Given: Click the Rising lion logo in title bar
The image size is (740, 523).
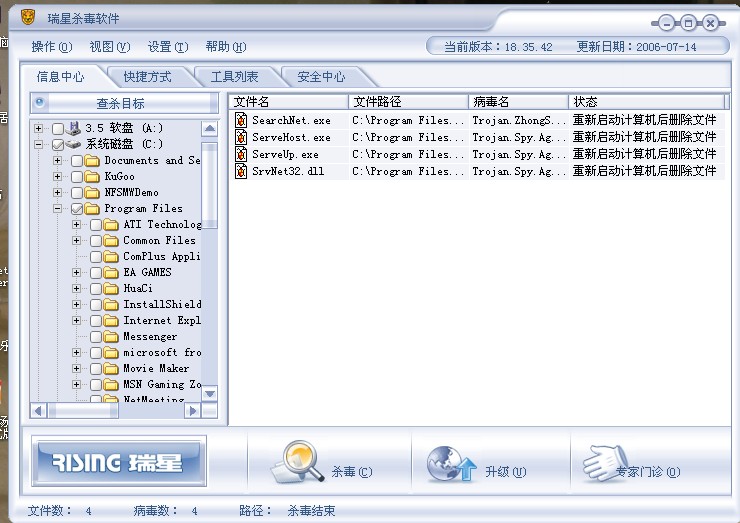Looking at the screenshot, I should pos(28,17).
